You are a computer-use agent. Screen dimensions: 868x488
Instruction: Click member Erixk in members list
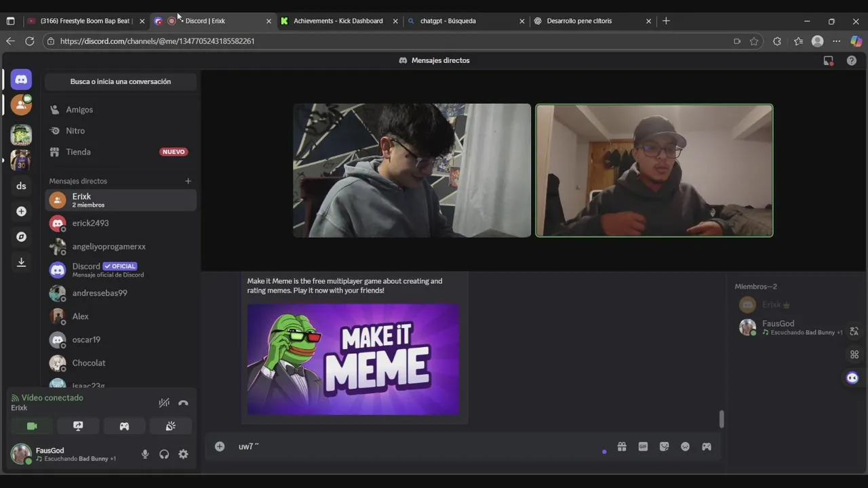click(x=791, y=305)
